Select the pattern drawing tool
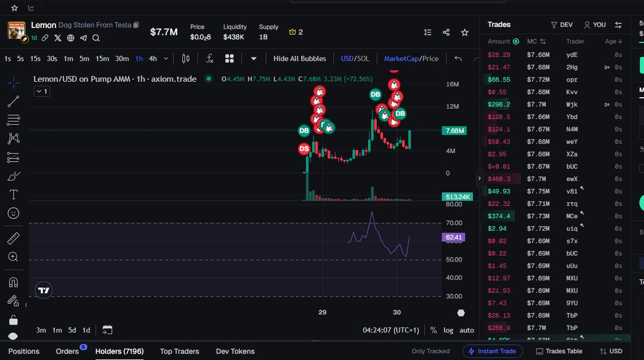Image resolution: width=644 pixels, height=360 pixels. 14,138
